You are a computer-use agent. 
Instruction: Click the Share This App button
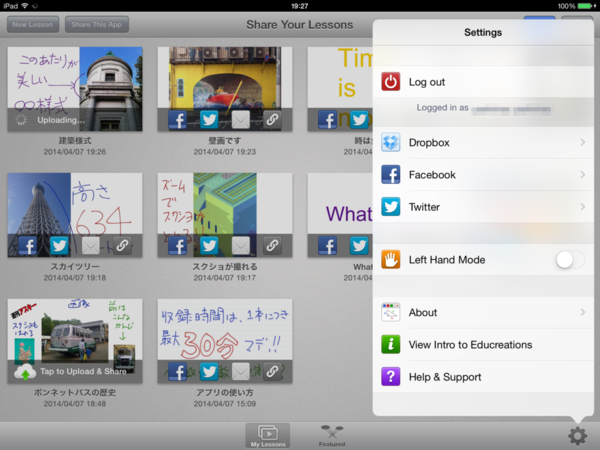pos(96,24)
